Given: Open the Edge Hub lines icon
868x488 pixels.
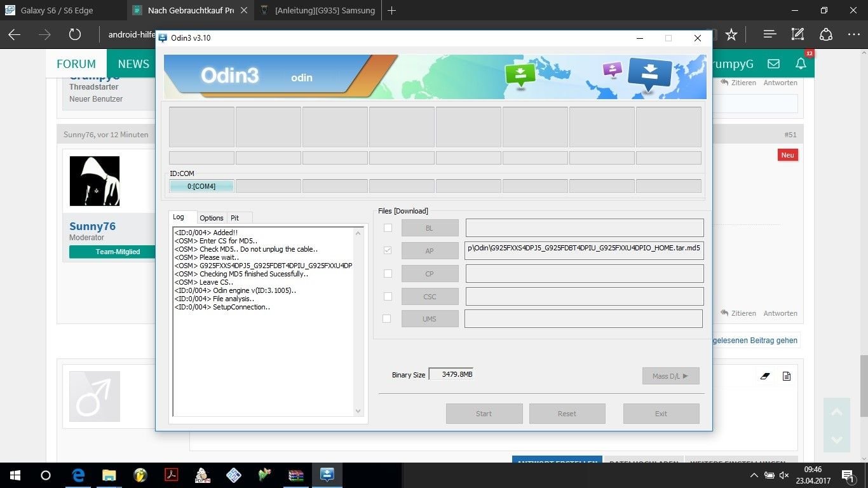Looking at the screenshot, I should coord(770,34).
